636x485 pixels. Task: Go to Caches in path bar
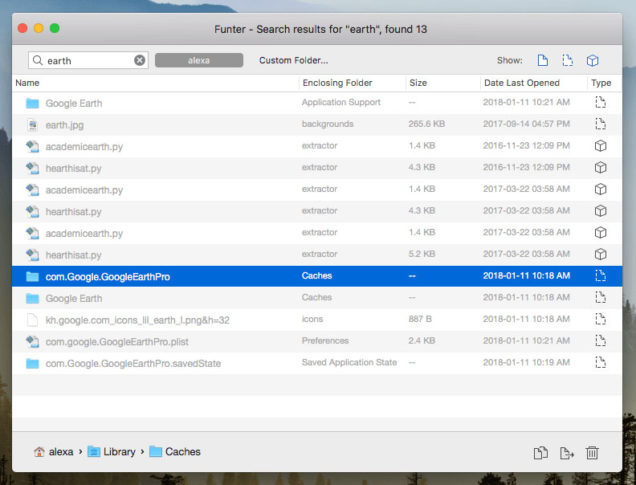[x=175, y=452]
